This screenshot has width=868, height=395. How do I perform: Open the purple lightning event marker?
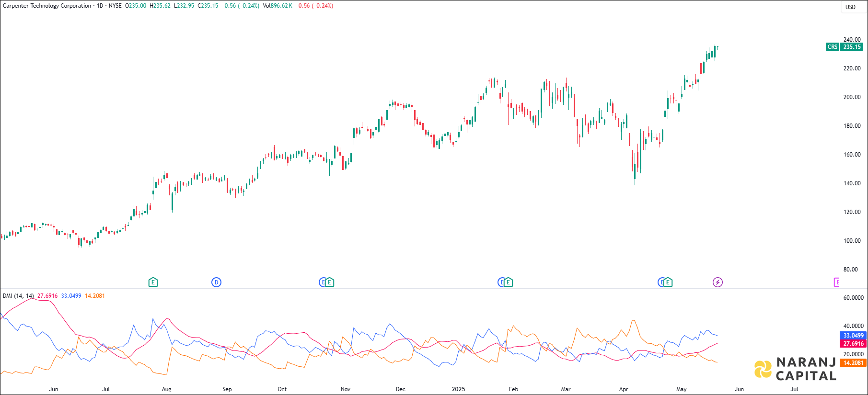718,282
